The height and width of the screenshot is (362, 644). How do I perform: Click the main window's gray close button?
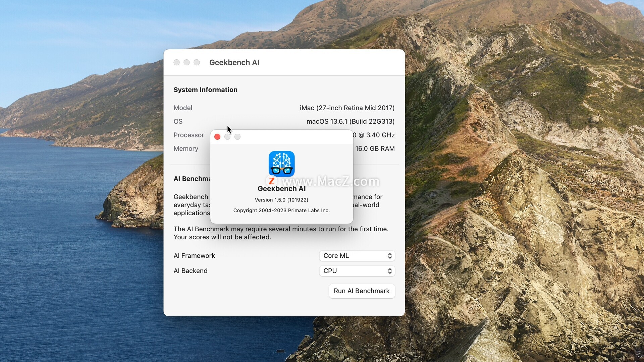pyautogui.click(x=176, y=62)
